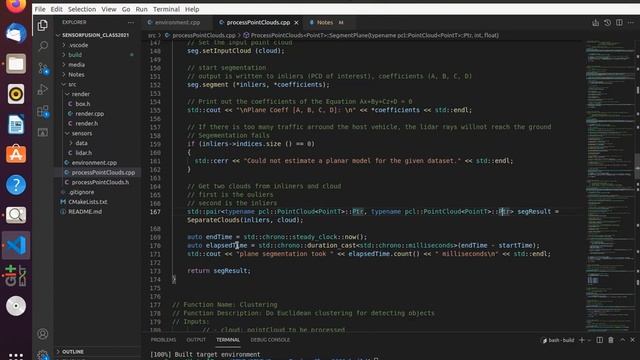Open LibreOffice Writer from the dock
This screenshot has height=360, width=640.
pos(16,124)
